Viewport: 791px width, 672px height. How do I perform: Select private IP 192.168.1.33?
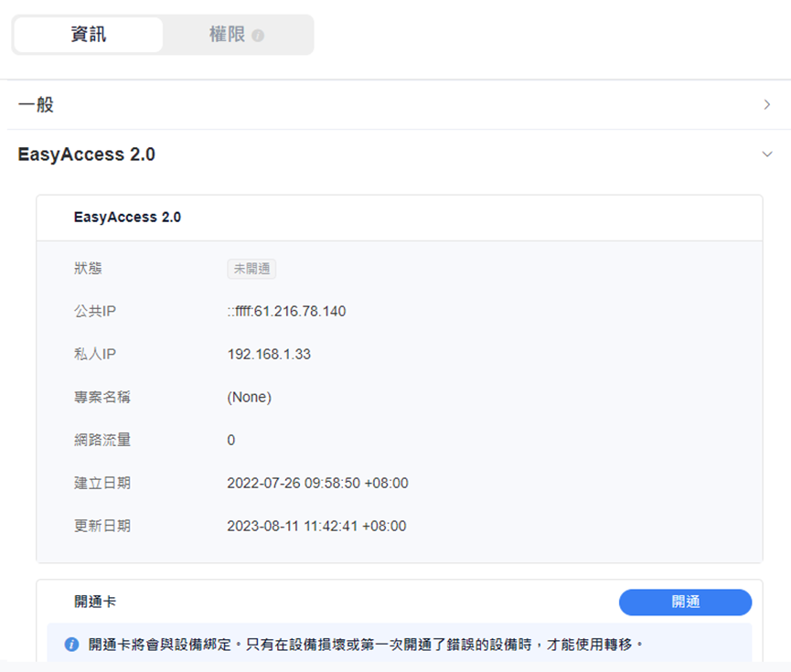(x=269, y=354)
